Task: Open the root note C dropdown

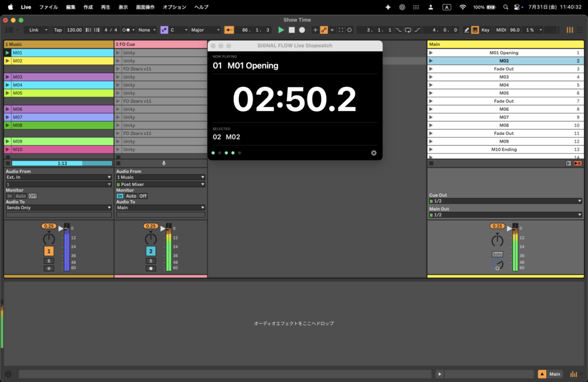Action: point(179,30)
